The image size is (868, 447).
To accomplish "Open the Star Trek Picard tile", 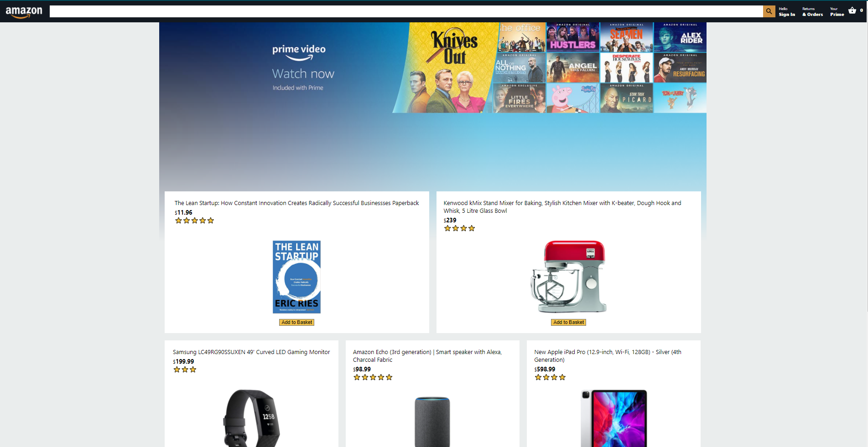I will tap(626, 98).
